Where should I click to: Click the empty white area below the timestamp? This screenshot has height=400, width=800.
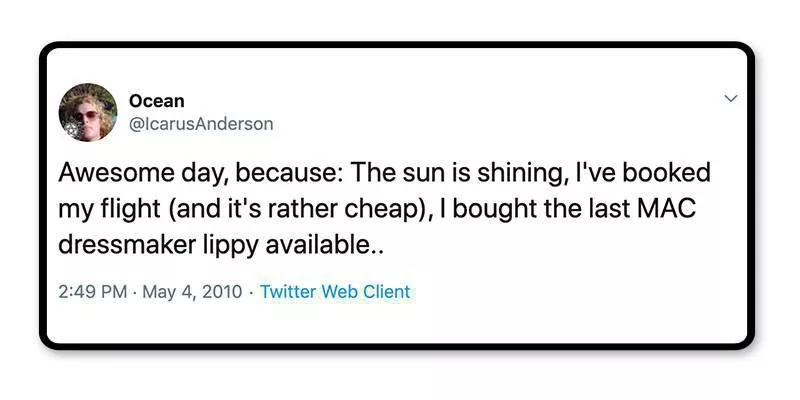pos(400,325)
